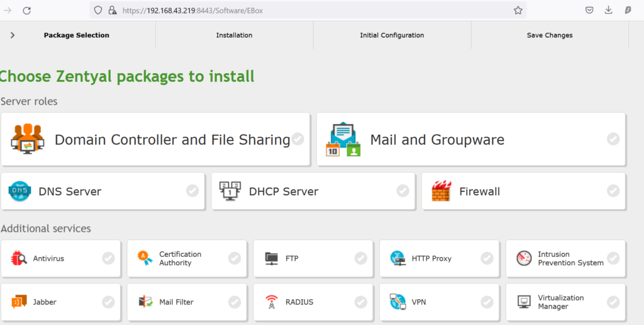
Task: Open the Installation step
Action: (x=234, y=35)
